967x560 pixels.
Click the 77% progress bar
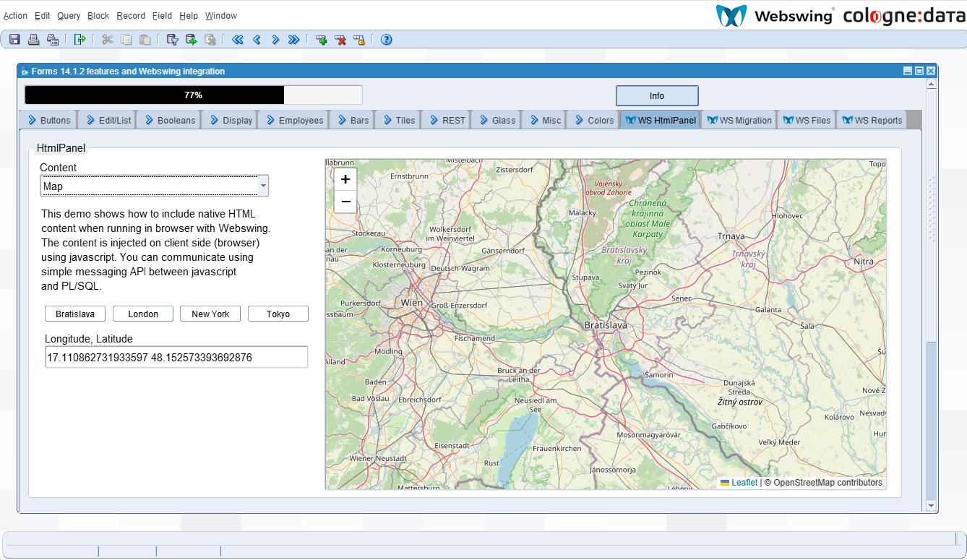pos(193,95)
